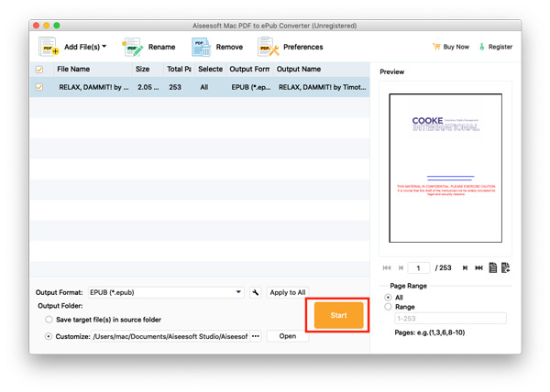Viewport: 550px width, 392px height.
Task: Click the Remove label in toolbar
Action: [229, 47]
